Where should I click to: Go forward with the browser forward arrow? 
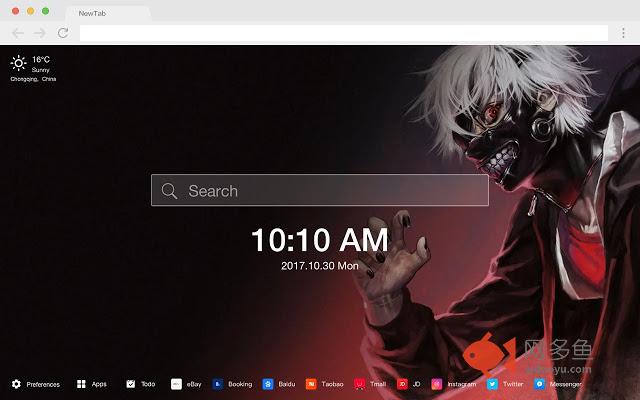pyautogui.click(x=40, y=33)
